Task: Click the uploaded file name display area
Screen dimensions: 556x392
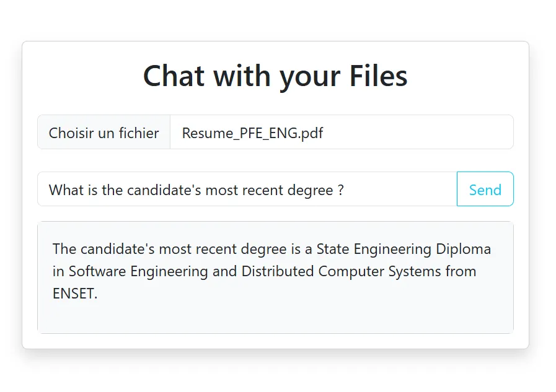Action: tap(341, 132)
